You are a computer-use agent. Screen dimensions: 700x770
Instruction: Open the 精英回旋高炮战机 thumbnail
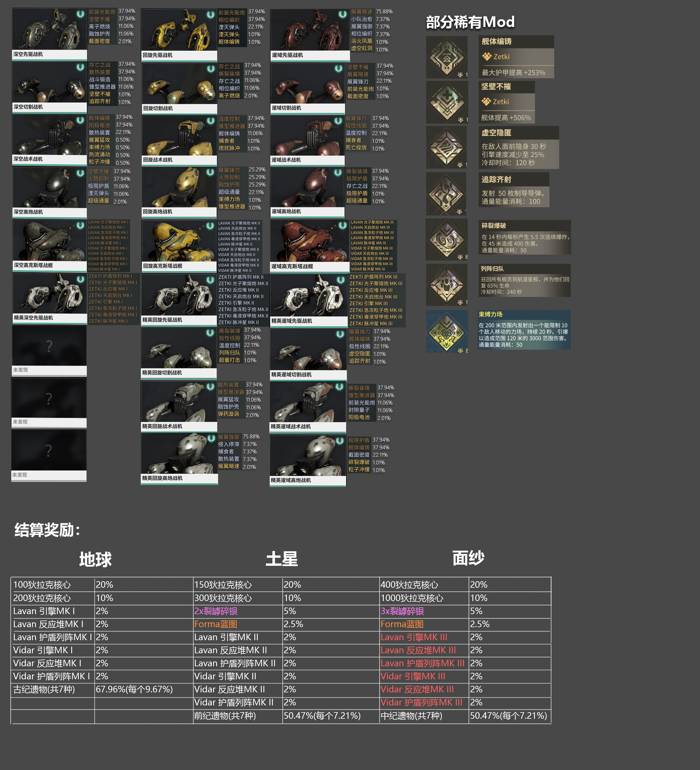180,459
